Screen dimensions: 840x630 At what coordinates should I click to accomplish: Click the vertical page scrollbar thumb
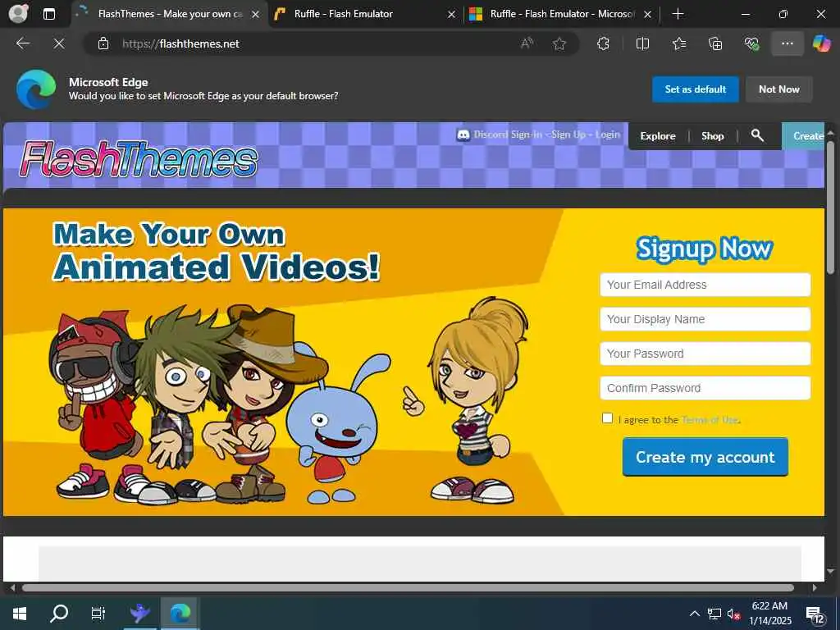[831, 209]
